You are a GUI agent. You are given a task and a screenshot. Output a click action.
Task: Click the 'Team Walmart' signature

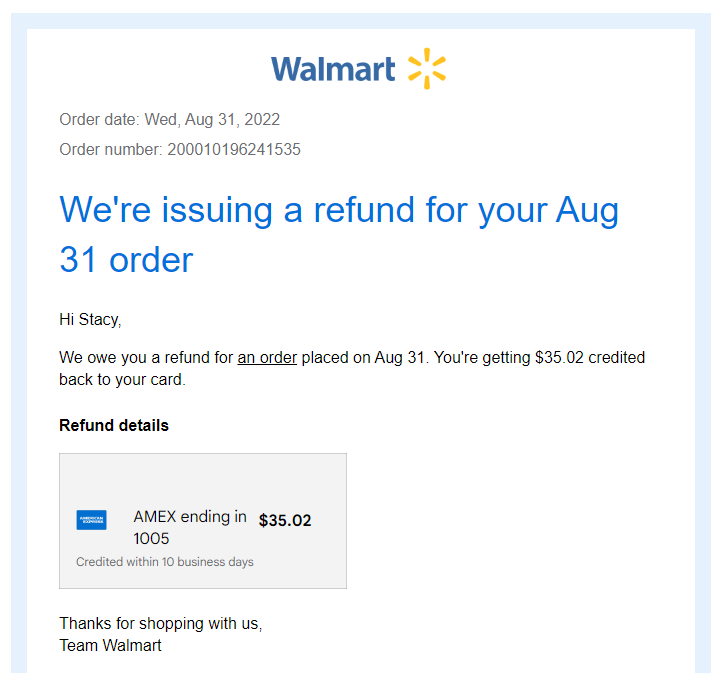click(x=110, y=645)
